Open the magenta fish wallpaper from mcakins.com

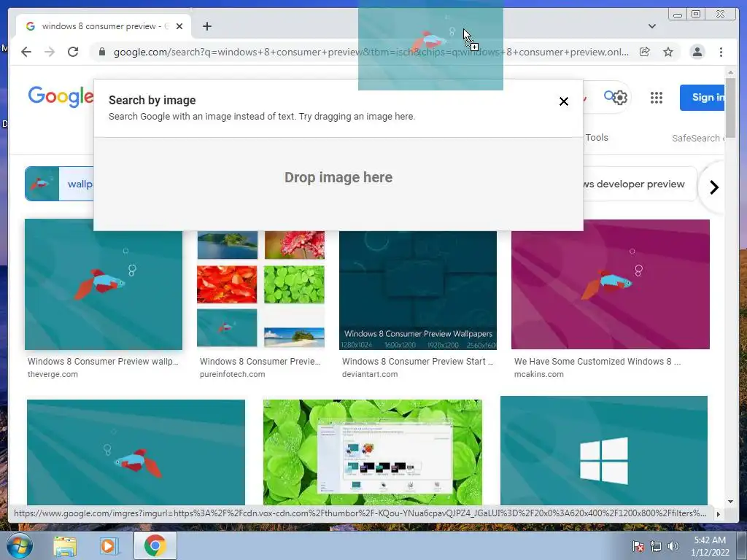pos(611,284)
